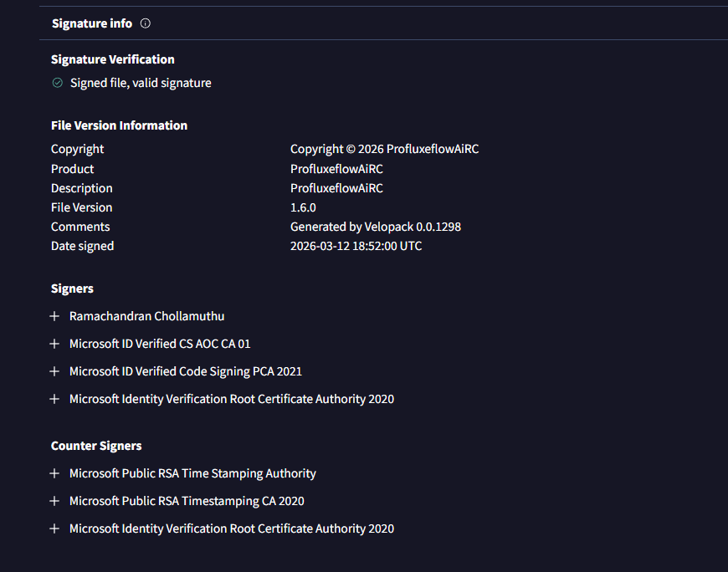Click Microsoft Public RSA Time Stamping Authority name
The image size is (728, 572).
[x=192, y=473]
